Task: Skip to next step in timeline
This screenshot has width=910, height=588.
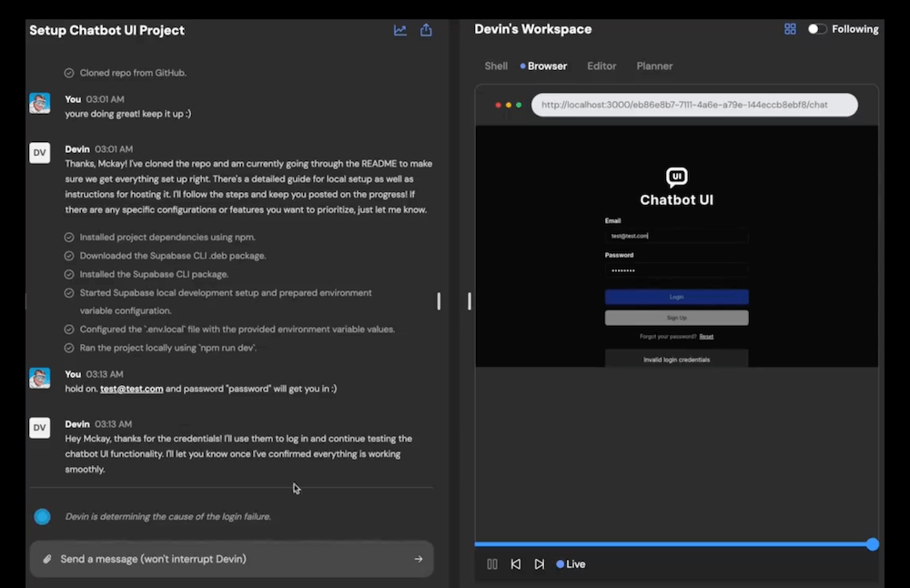Action: click(x=540, y=564)
